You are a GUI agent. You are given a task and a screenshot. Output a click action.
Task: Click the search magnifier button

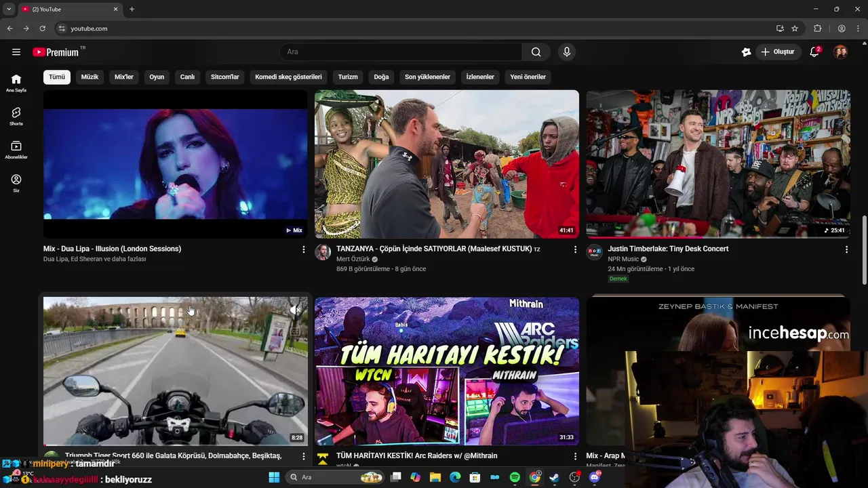[x=536, y=52]
